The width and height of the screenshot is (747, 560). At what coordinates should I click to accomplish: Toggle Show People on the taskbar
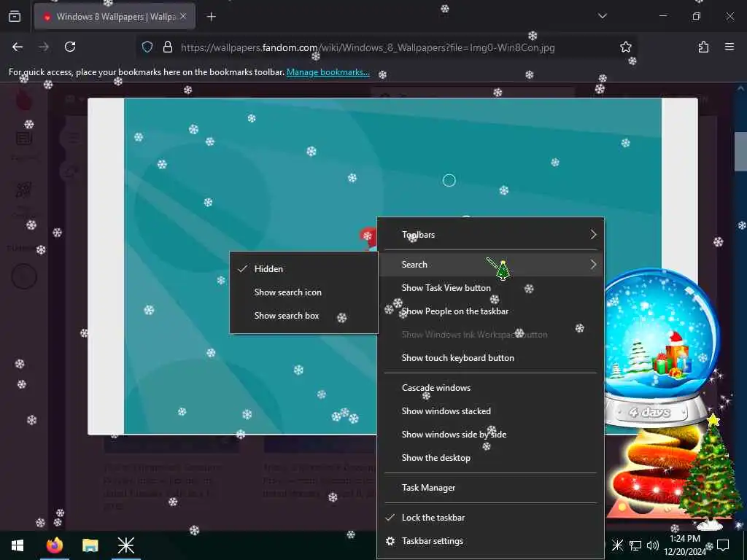(x=491, y=311)
